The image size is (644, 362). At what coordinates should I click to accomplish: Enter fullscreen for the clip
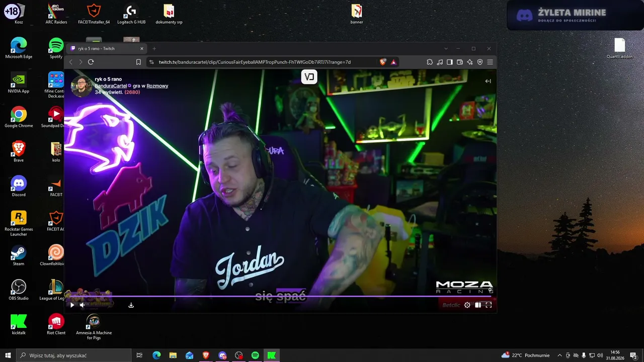click(x=488, y=305)
